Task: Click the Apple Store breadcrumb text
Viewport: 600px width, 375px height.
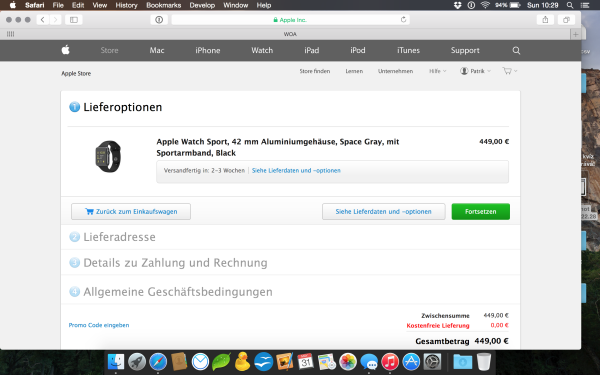Action: click(76, 73)
